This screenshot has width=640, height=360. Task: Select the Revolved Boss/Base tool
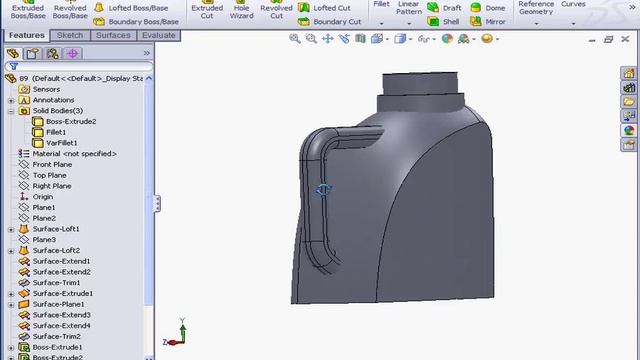point(70,10)
